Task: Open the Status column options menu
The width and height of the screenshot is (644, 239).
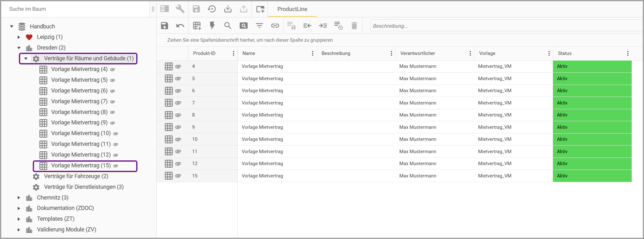Action: click(628, 53)
